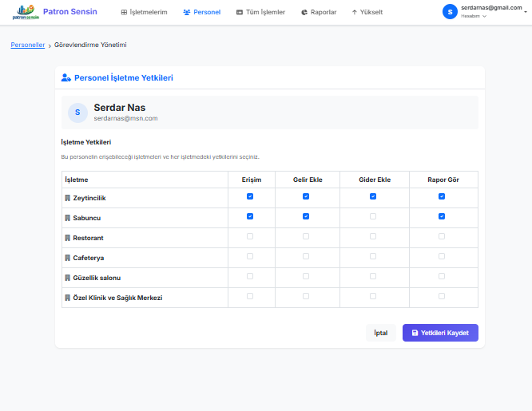
Task: Click the save disk icon on Yetkileri Kaydet
Action: (x=415, y=333)
